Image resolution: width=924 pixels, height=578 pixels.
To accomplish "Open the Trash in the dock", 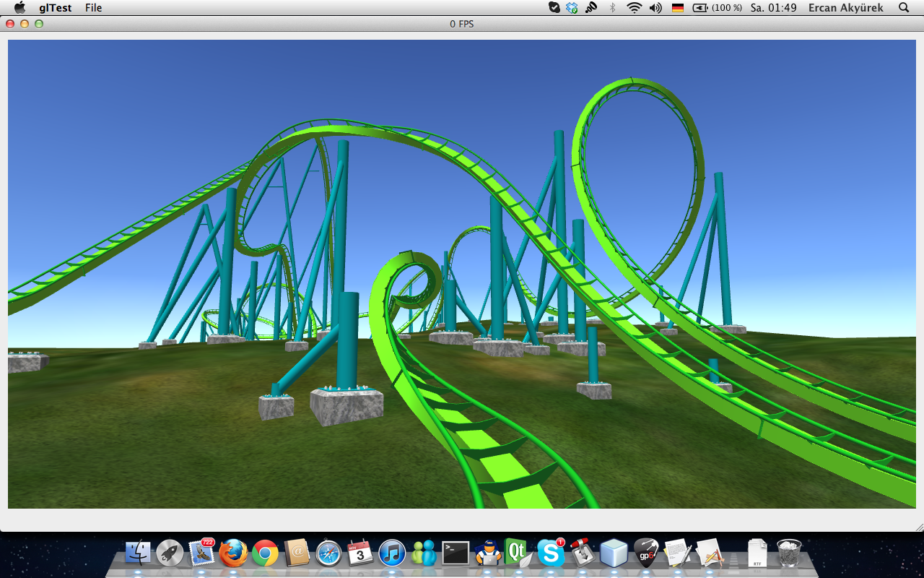I will point(789,553).
